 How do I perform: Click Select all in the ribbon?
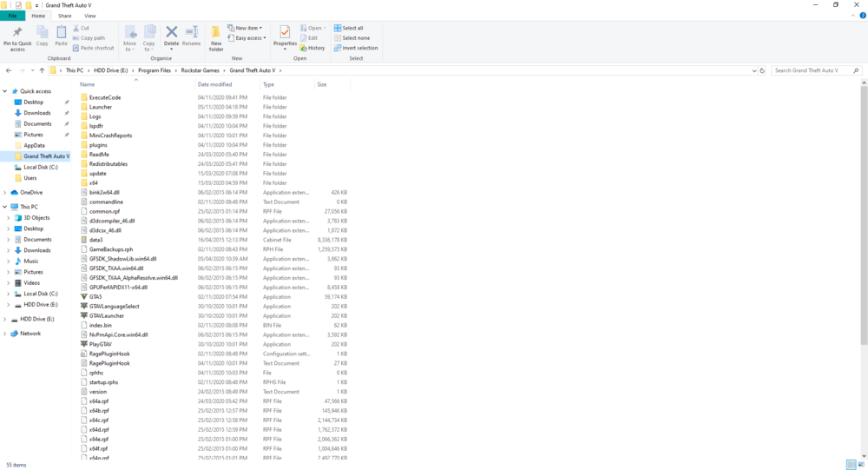tap(349, 29)
